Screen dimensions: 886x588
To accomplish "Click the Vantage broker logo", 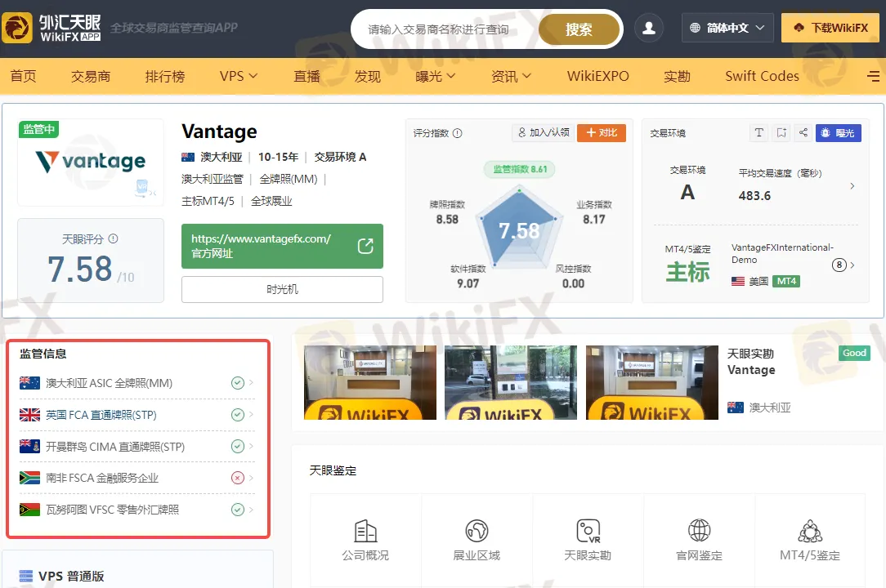I will point(91,162).
